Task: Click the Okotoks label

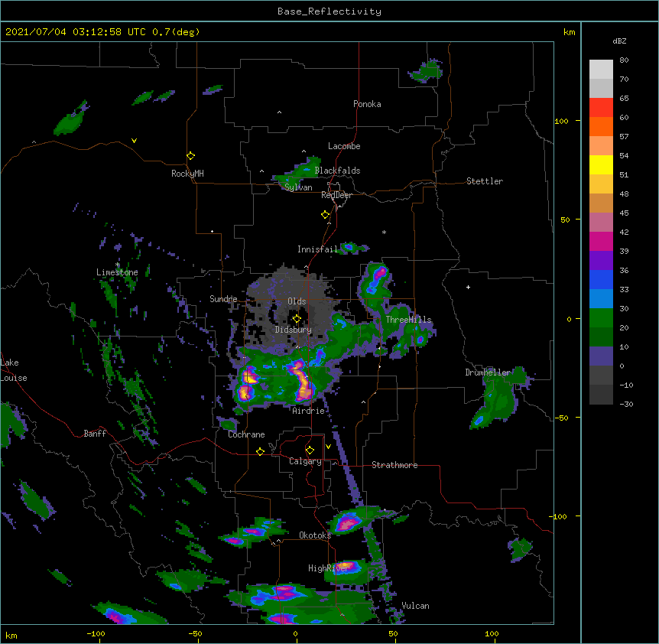Action: tap(315, 535)
